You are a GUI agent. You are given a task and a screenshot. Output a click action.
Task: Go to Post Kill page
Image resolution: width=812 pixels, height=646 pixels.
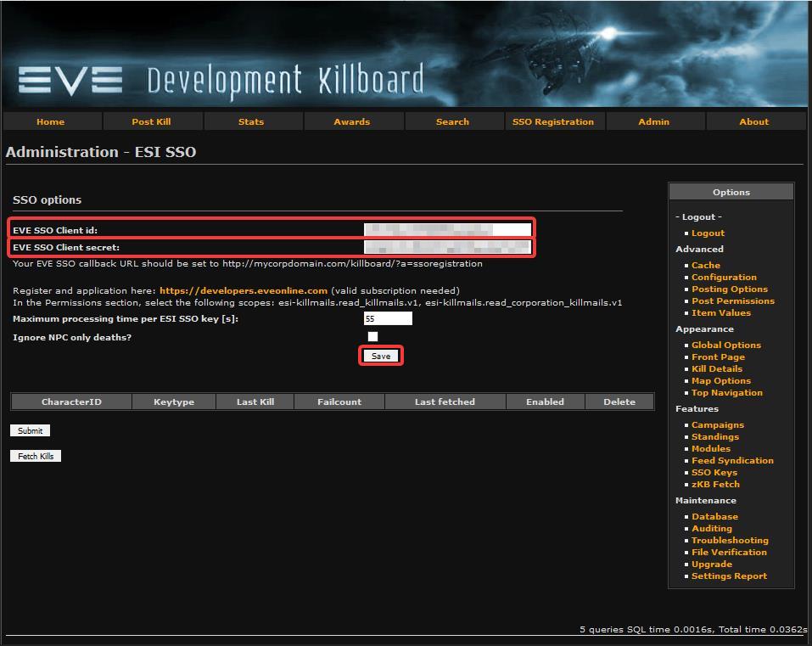click(x=151, y=121)
